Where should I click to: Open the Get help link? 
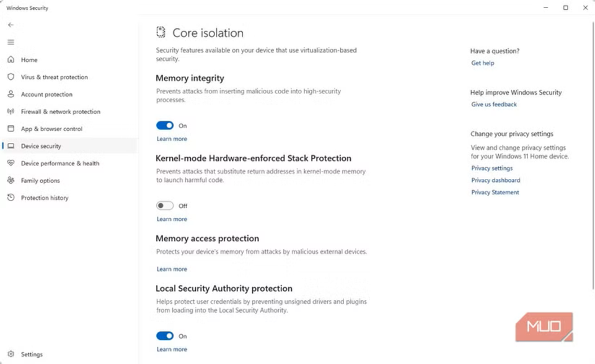pos(482,63)
